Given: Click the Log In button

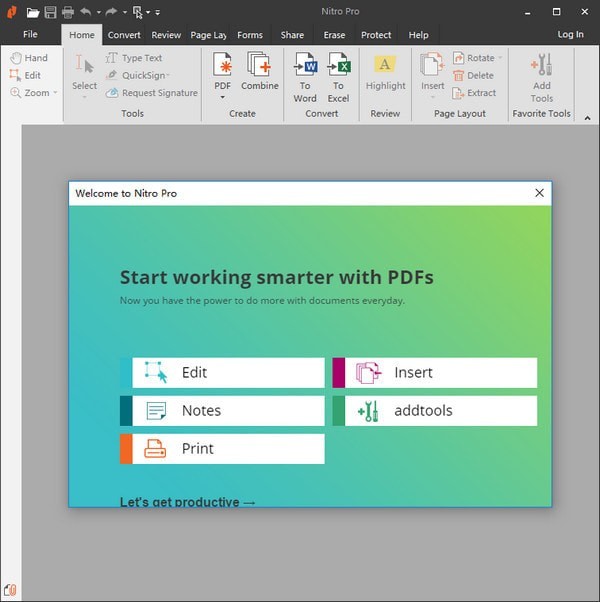Looking at the screenshot, I should point(570,34).
